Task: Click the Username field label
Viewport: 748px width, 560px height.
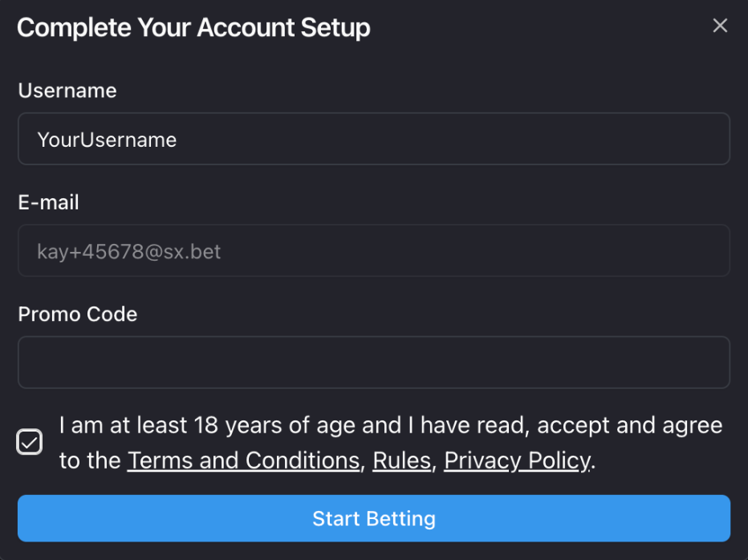Action: tap(67, 91)
